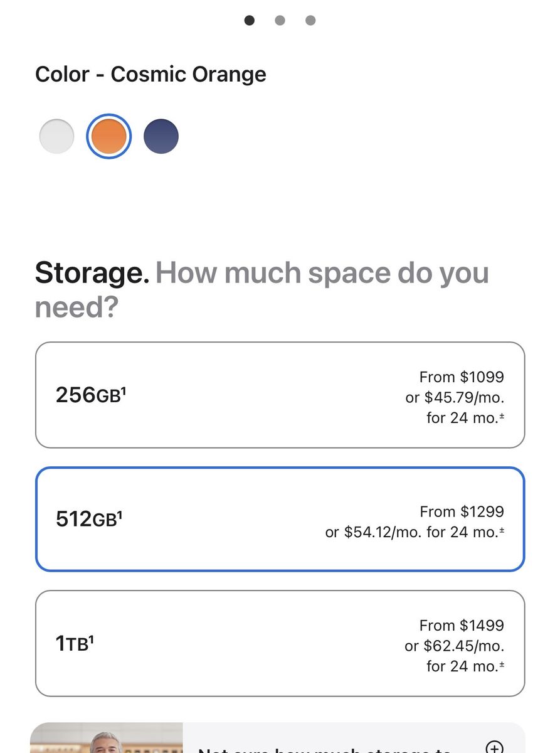Select the 256GB storage option
Screen dimensions: 560x753
tap(280, 395)
